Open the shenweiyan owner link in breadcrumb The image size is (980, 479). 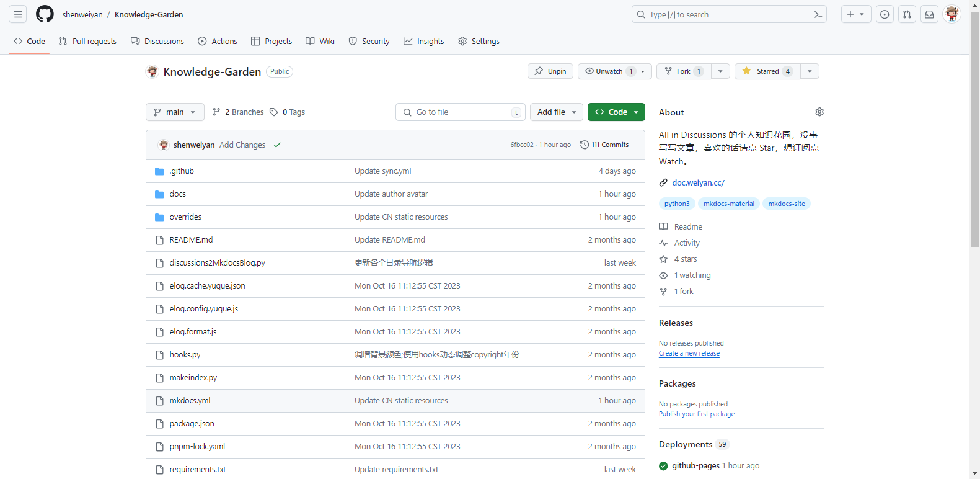point(82,14)
